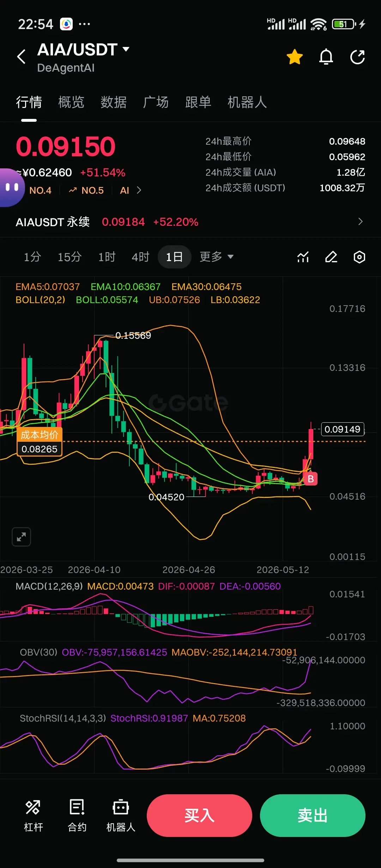Tap the red 买入 buy button

tap(199, 815)
